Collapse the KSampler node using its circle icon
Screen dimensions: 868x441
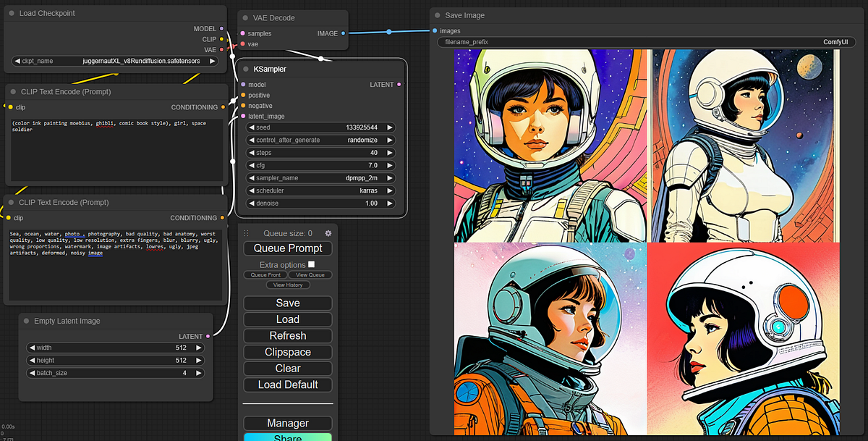coord(245,69)
